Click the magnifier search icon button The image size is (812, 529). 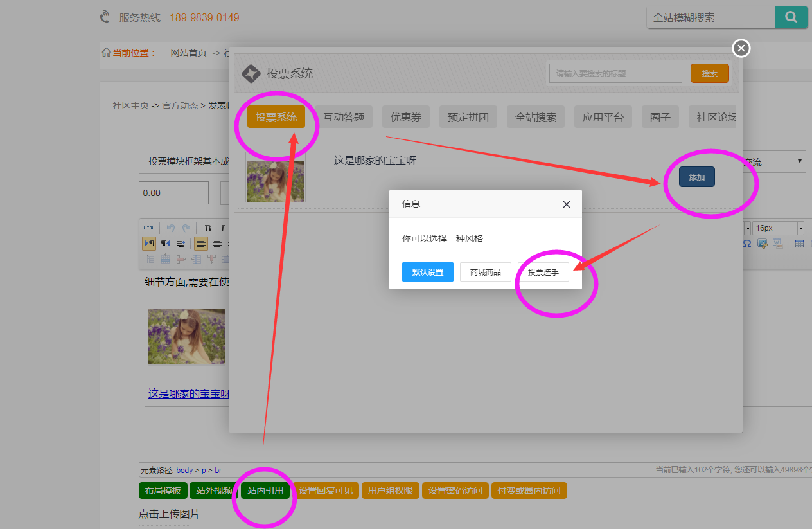point(791,17)
